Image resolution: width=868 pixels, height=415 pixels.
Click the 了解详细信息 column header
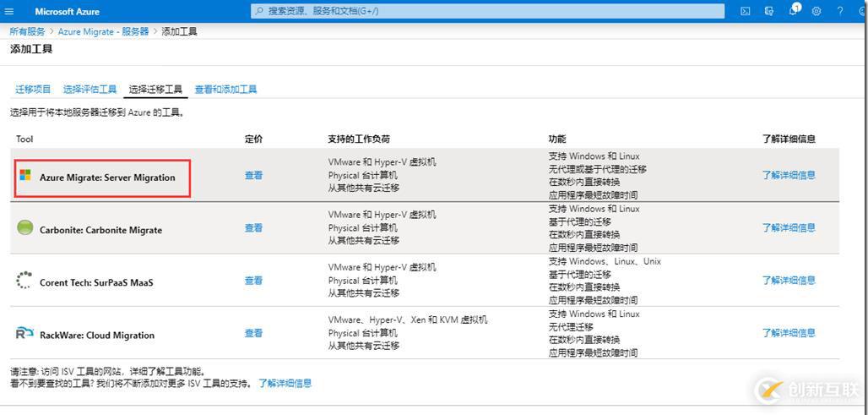point(789,139)
